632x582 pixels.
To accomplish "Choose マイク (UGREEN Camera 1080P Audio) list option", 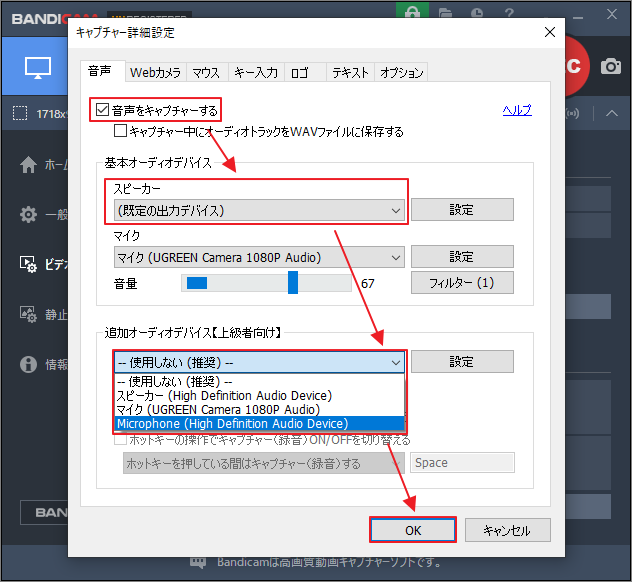I will coord(259,409).
